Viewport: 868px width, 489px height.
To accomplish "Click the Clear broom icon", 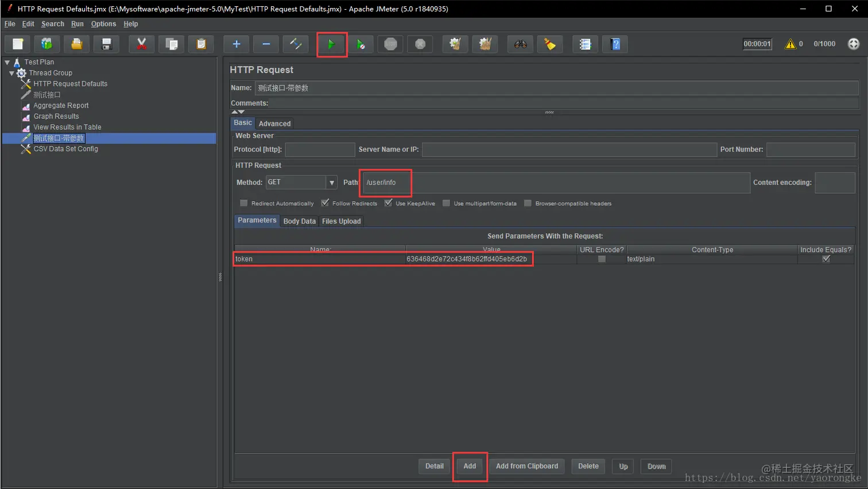I will [455, 44].
